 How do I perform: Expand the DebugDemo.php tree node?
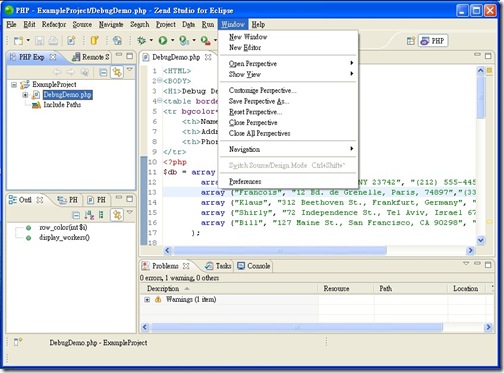[25, 95]
